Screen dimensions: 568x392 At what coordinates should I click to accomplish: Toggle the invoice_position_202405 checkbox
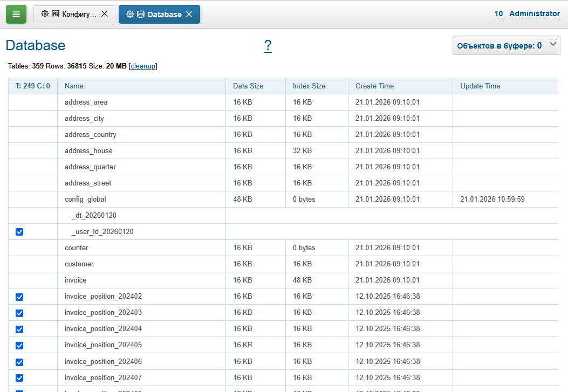(x=20, y=345)
